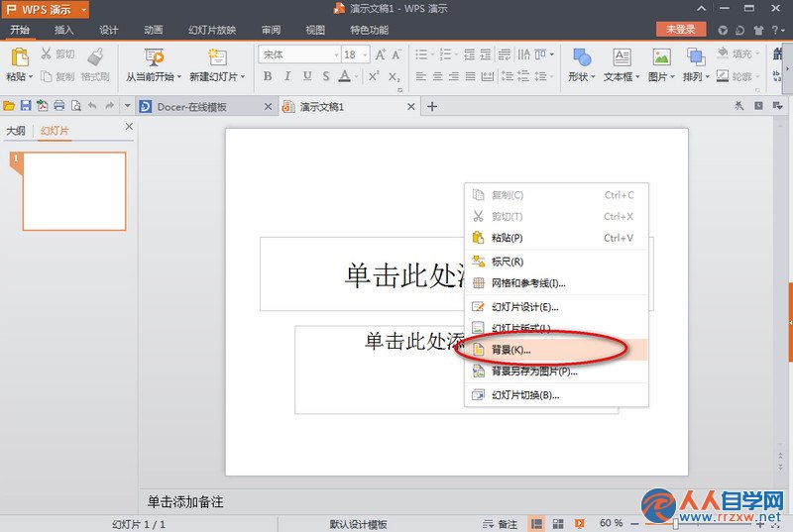Viewport: 793px width, 532px height.
Task: Open file with folder icon
Action: coord(9,106)
